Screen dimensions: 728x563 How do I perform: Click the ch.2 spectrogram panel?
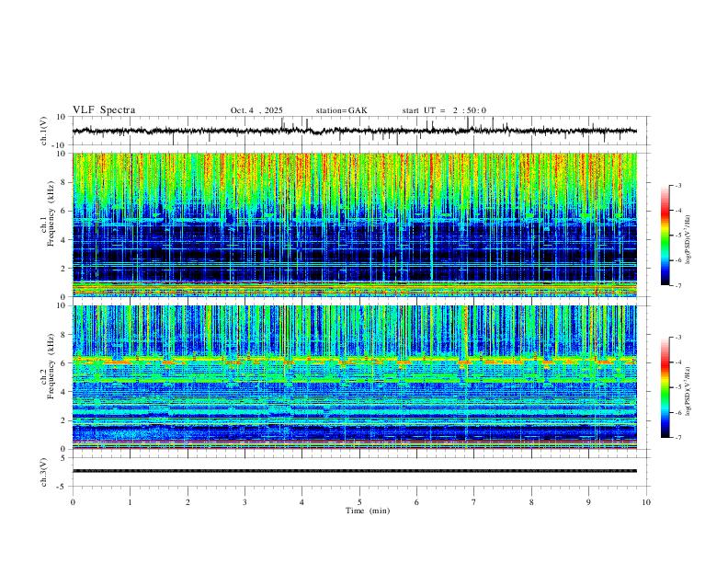pyautogui.click(x=355, y=377)
